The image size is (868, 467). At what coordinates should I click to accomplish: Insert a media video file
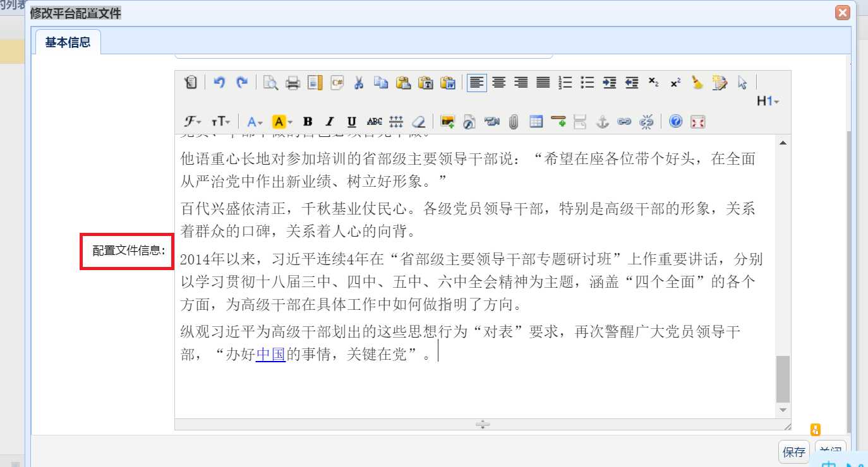[x=491, y=122]
